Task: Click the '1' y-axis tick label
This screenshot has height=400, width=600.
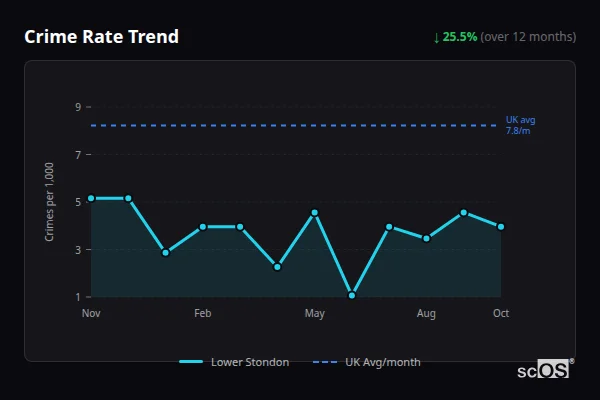Action: tap(78, 297)
